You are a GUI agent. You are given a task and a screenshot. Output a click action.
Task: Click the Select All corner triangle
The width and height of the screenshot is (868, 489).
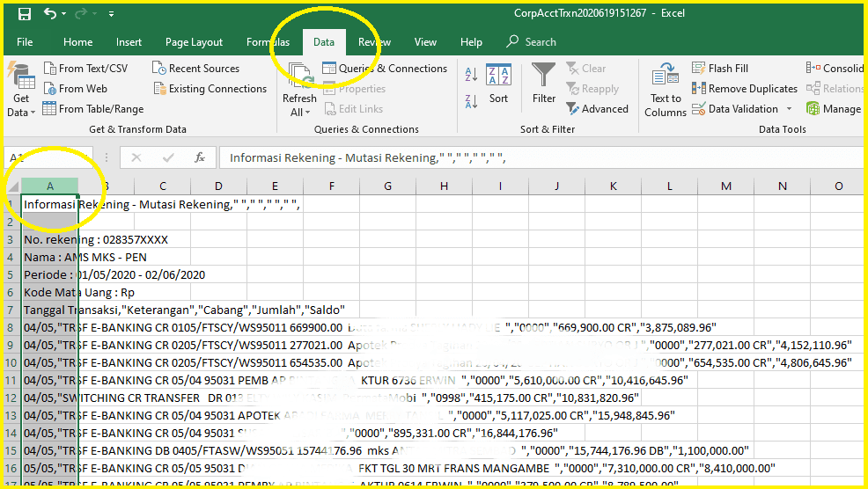pyautogui.click(x=12, y=186)
